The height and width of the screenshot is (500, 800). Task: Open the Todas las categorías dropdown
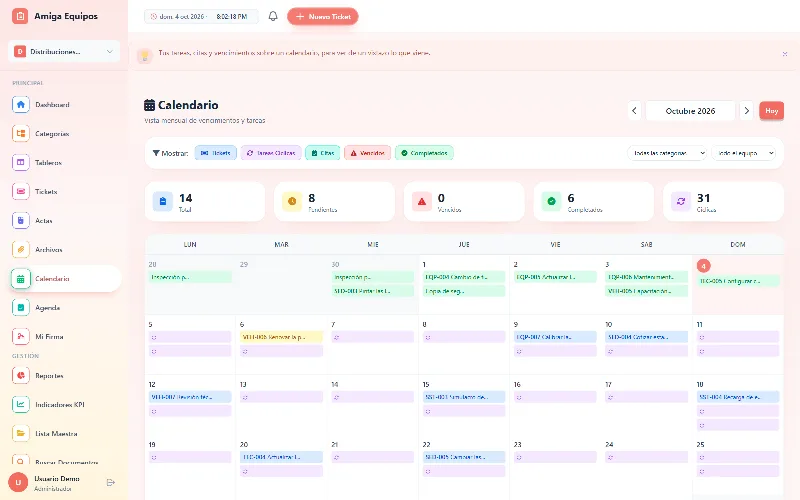point(667,153)
